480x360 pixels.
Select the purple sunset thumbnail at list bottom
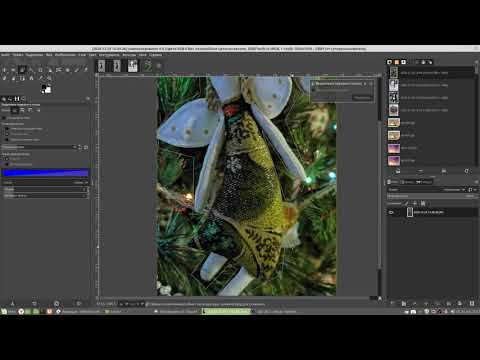[394, 161]
